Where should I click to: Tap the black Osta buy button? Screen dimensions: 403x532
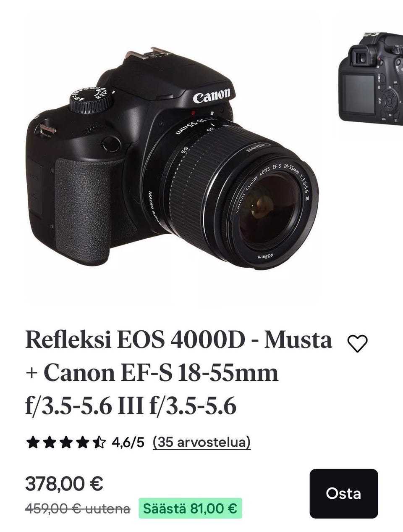point(344,493)
